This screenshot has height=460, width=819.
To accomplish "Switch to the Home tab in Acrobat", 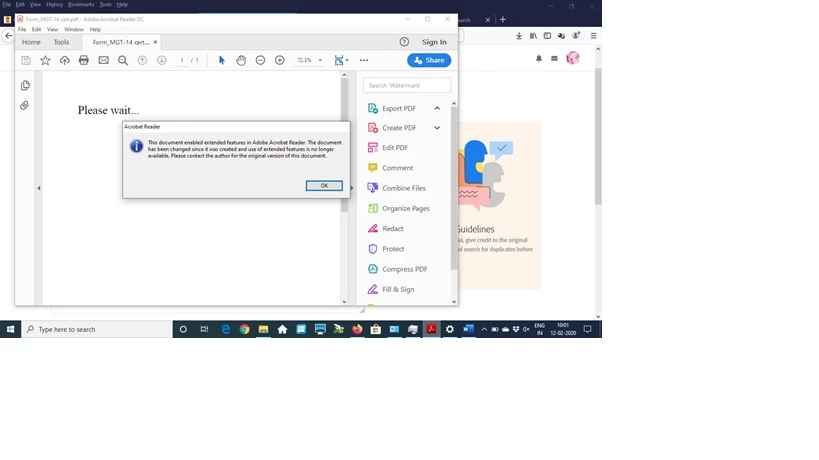I will (x=31, y=42).
